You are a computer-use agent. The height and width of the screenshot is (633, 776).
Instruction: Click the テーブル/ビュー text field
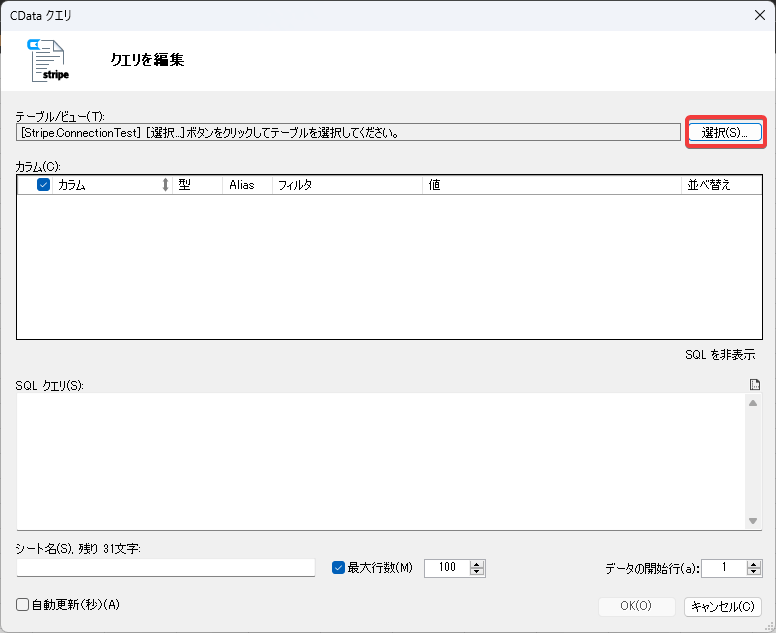348,133
